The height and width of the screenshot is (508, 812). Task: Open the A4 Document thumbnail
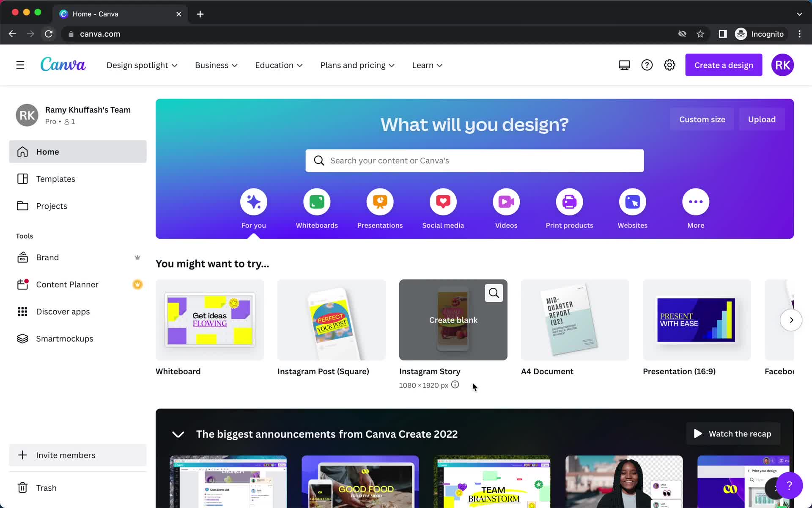575,320
